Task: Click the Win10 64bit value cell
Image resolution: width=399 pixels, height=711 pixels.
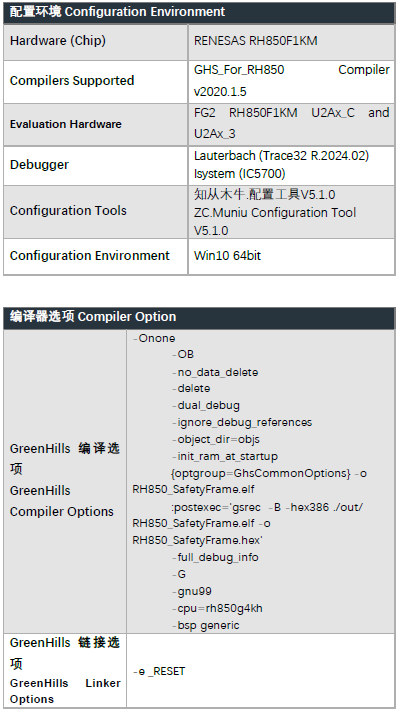Action: [292, 256]
